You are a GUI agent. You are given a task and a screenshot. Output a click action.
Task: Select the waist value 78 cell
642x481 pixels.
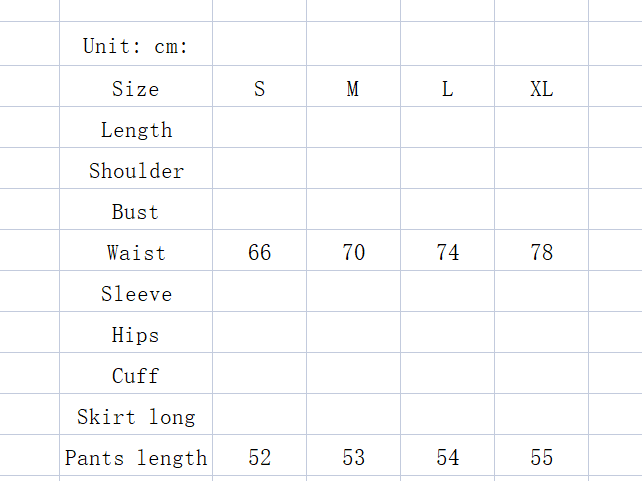pyautogui.click(x=541, y=253)
